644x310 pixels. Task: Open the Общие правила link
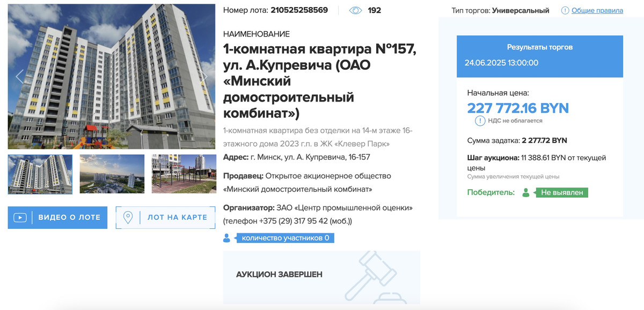coord(597,10)
